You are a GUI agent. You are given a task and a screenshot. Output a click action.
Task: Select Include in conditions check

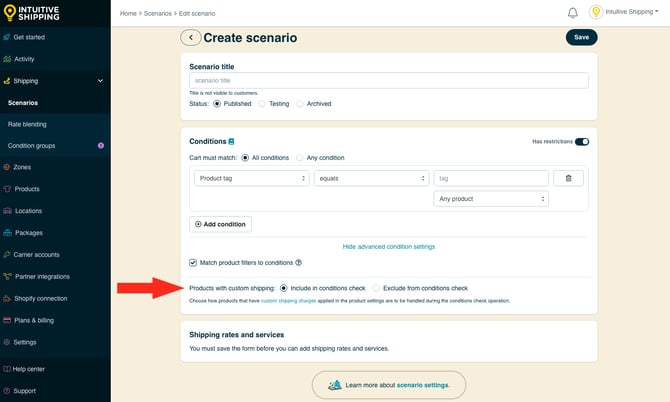[283, 288]
